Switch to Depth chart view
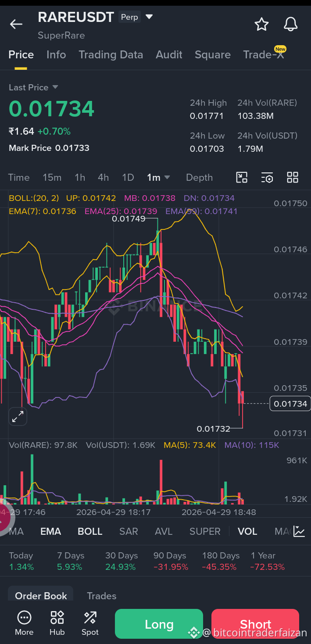 (199, 177)
